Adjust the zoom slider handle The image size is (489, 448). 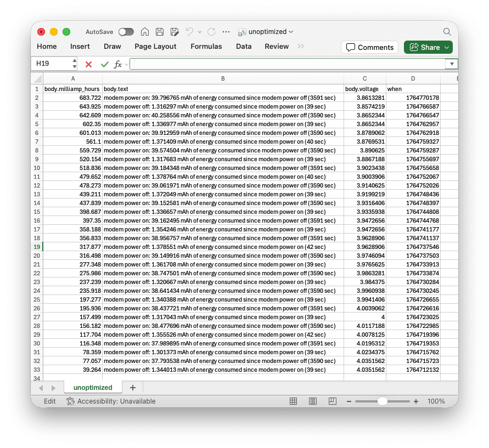(383, 401)
